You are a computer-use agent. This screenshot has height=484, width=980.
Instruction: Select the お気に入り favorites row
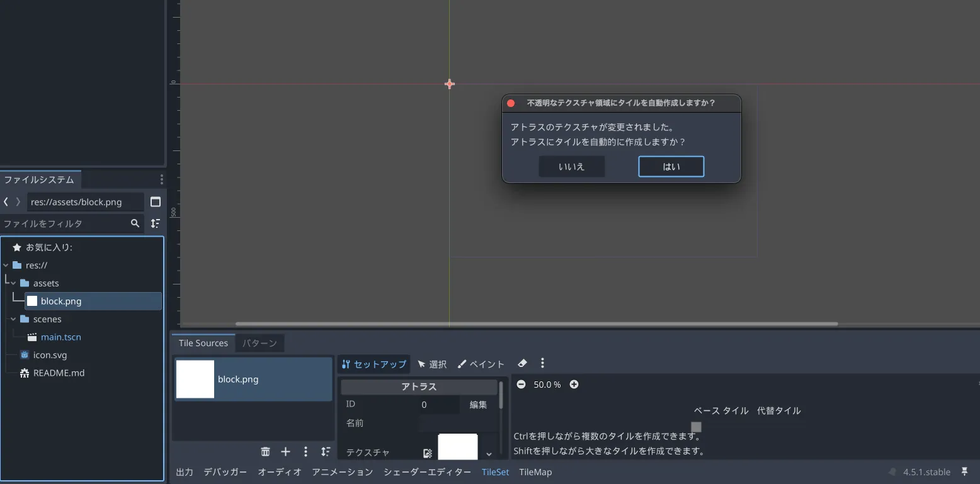click(82, 247)
